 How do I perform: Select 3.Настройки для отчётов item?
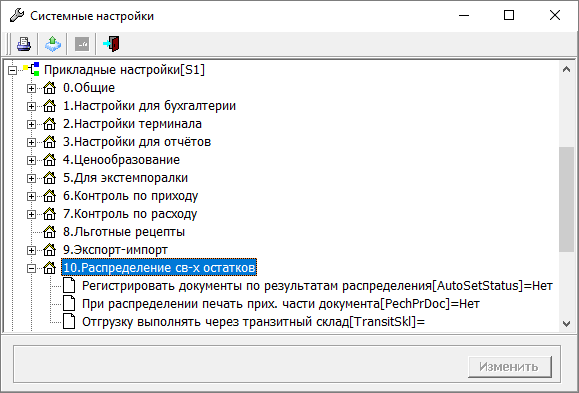click(137, 142)
